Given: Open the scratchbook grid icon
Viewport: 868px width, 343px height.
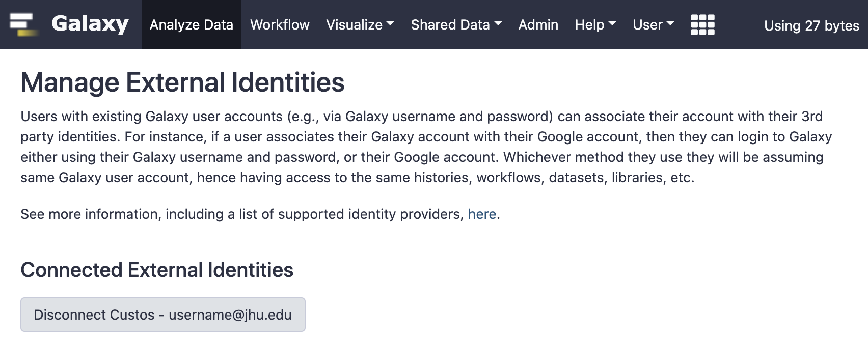Looking at the screenshot, I should (702, 24).
